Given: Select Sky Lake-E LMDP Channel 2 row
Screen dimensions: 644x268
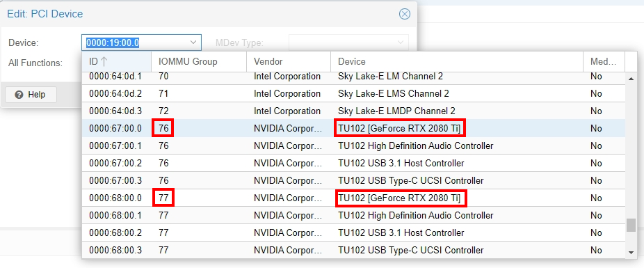Looking at the screenshot, I should [353, 111].
